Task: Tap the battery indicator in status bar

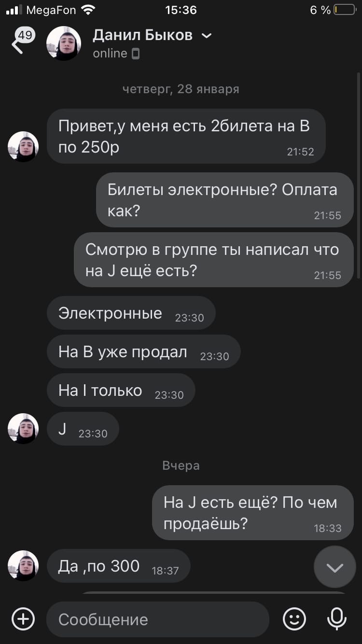Action: pos(344,10)
